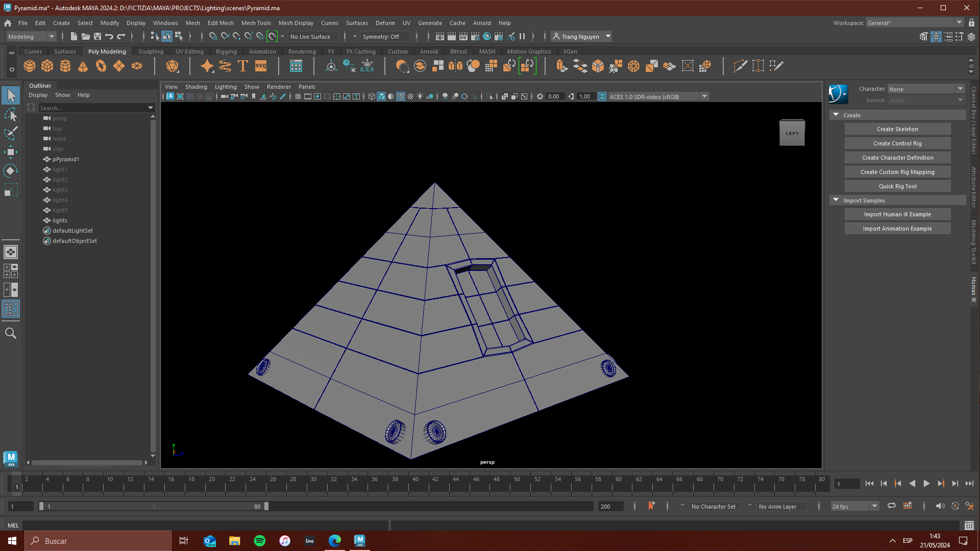
Task: Click the Polygon Cylinder shelf icon
Action: [65, 66]
